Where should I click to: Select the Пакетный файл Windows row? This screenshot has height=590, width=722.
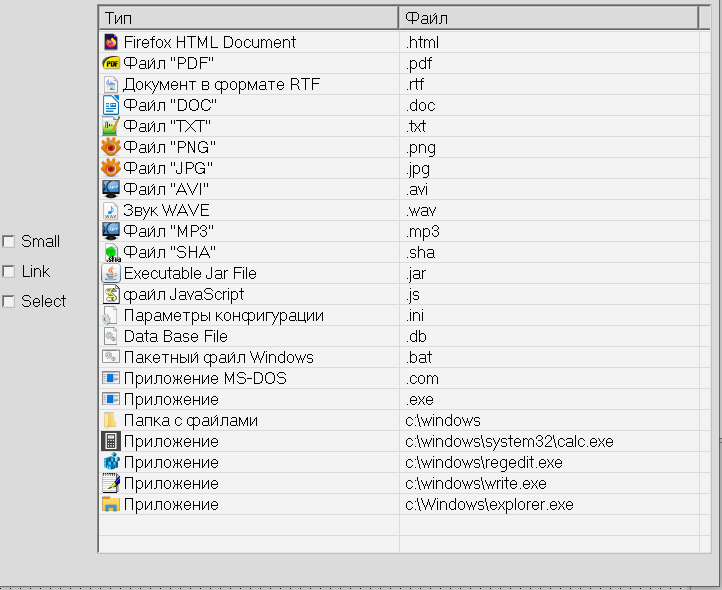(218, 357)
